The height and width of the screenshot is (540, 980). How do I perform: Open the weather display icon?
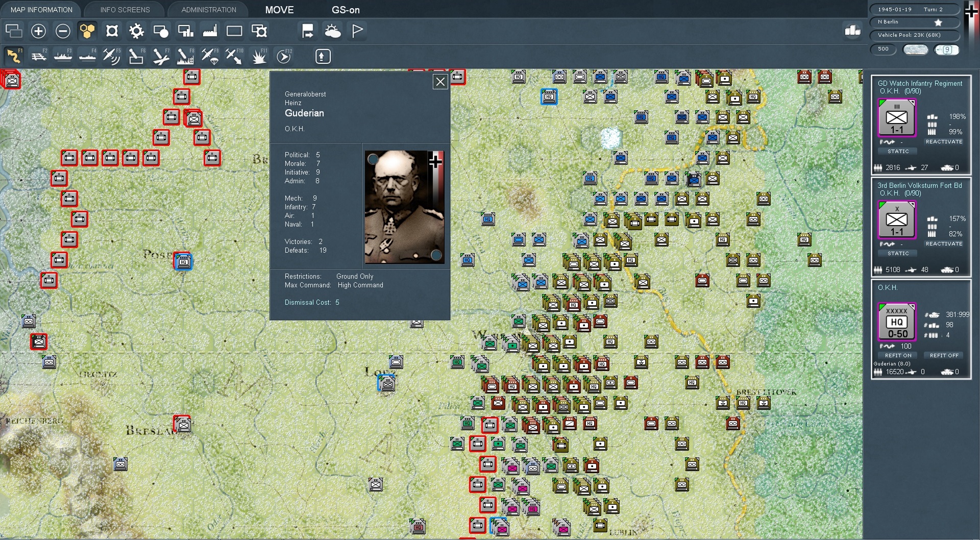point(333,31)
